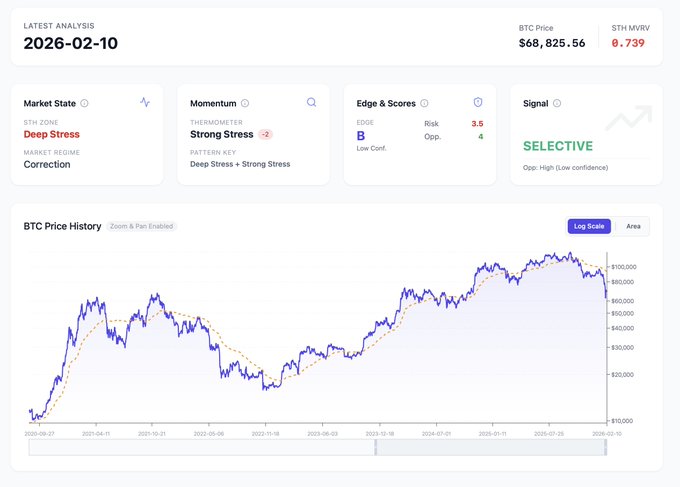Click the right handle of the range selector
680x487 pixels.
606,448
